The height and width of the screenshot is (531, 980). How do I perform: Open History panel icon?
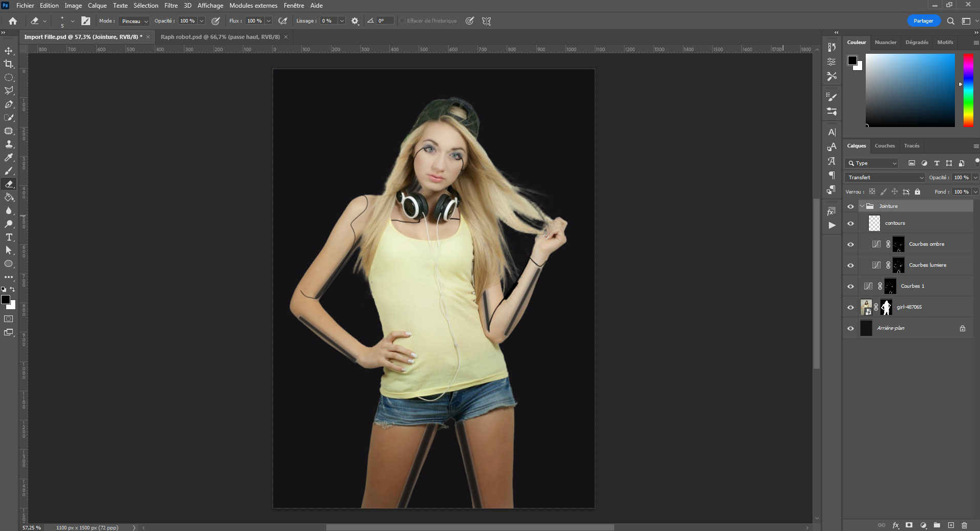click(832, 47)
